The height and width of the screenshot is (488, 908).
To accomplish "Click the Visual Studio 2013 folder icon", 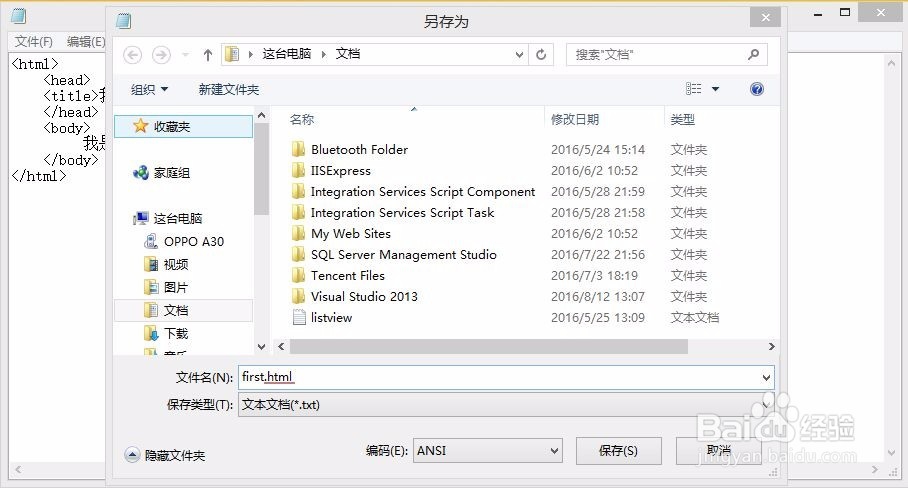I will pos(298,296).
